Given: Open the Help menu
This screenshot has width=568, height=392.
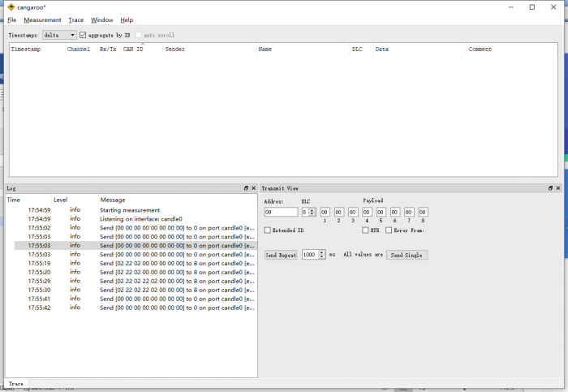Looking at the screenshot, I should click(127, 20).
